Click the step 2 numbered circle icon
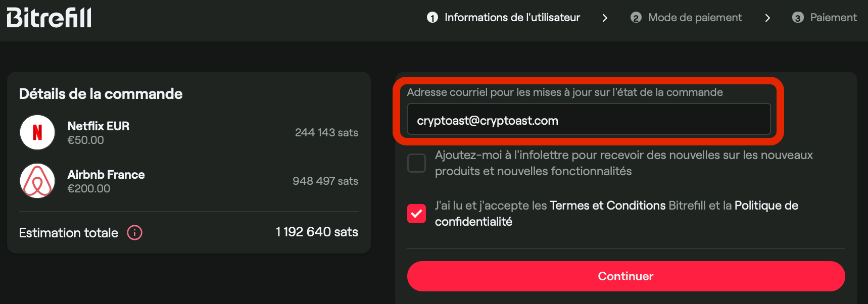 (636, 17)
